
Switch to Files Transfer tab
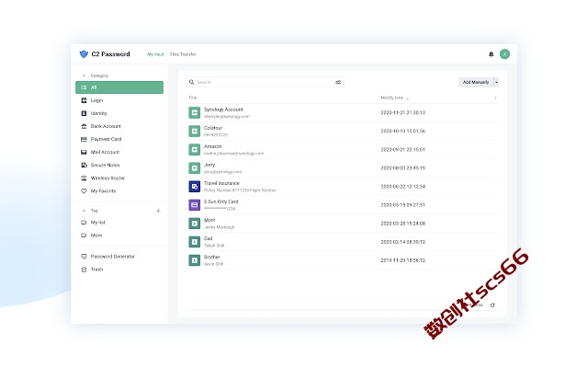[183, 54]
